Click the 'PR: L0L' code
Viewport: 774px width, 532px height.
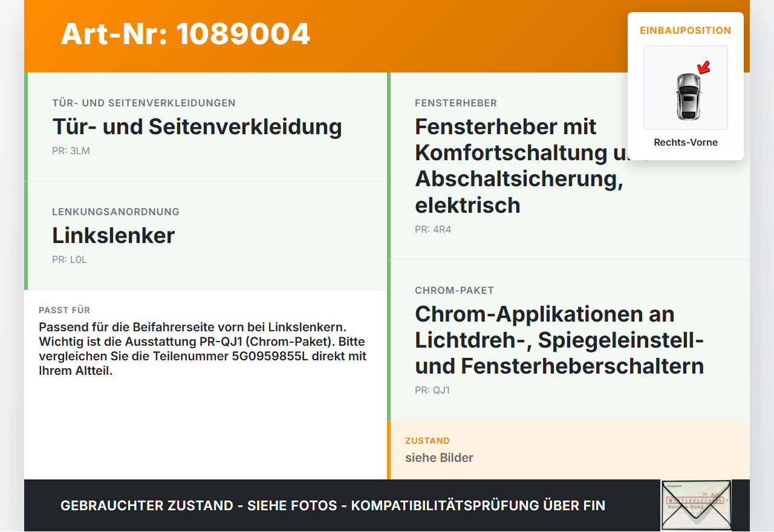tap(70, 260)
